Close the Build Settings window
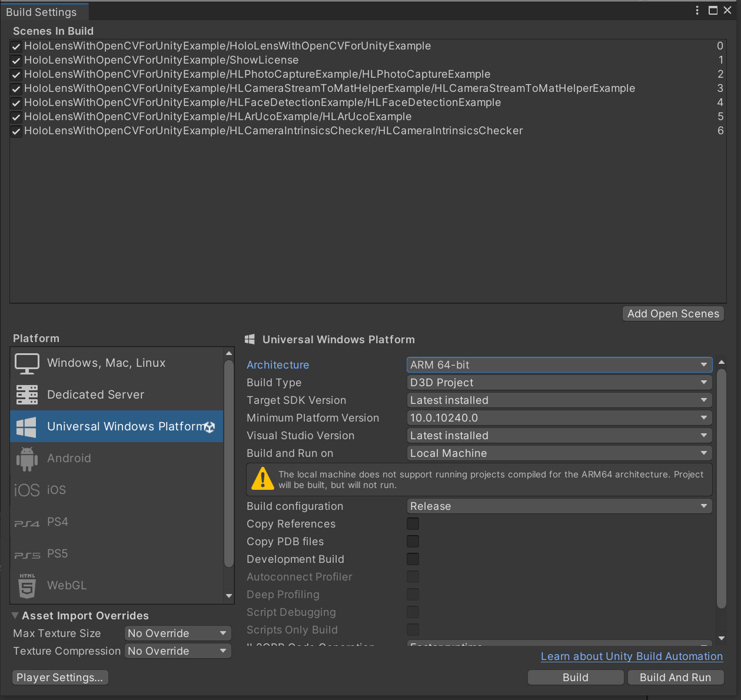 [727, 11]
